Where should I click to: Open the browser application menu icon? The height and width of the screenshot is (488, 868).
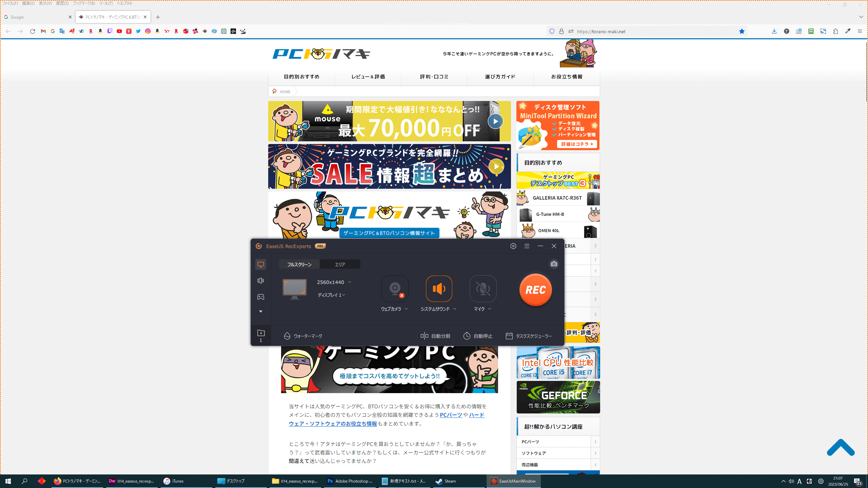(860, 31)
